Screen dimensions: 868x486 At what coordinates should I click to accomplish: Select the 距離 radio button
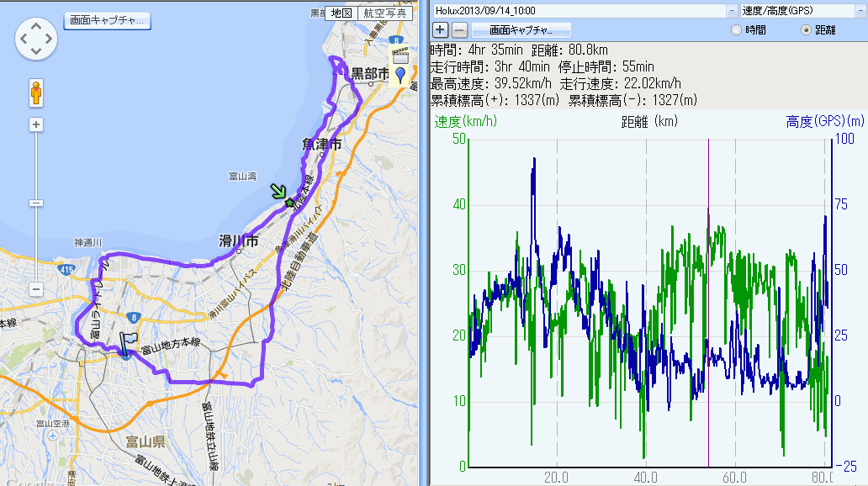point(807,30)
